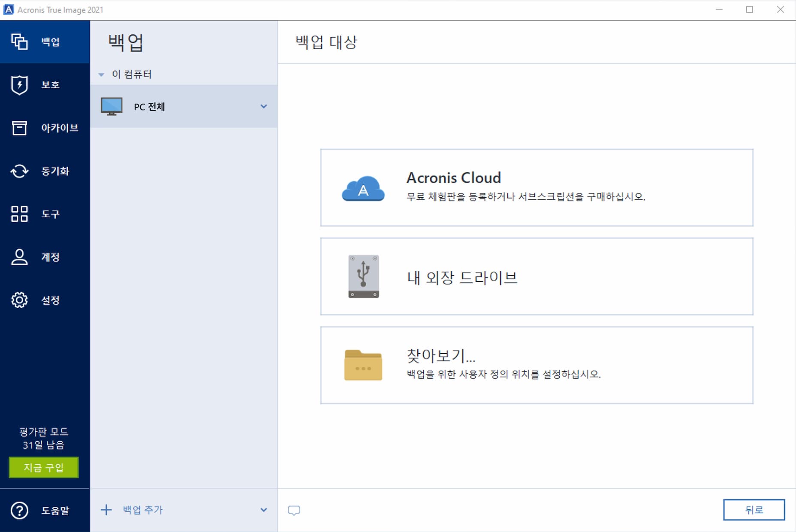The width and height of the screenshot is (796, 532).
Task: Click the 찾아보기 folder icon
Action: coord(363,365)
